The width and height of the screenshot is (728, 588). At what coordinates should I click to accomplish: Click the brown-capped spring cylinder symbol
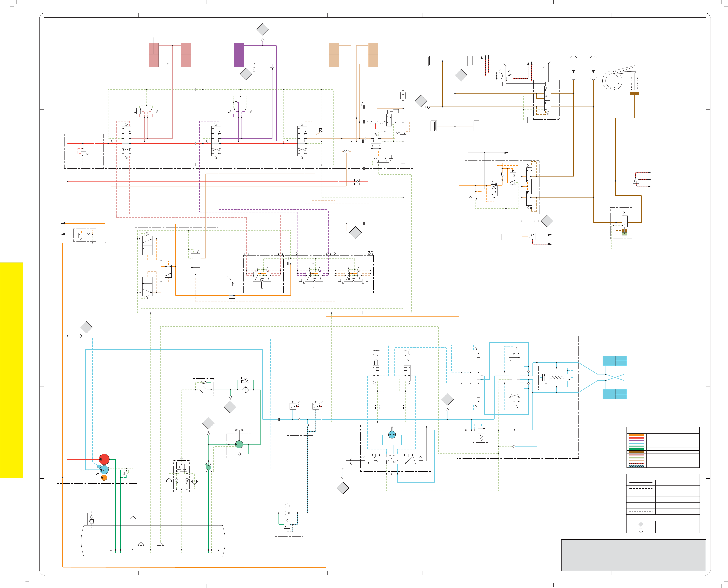(634, 86)
